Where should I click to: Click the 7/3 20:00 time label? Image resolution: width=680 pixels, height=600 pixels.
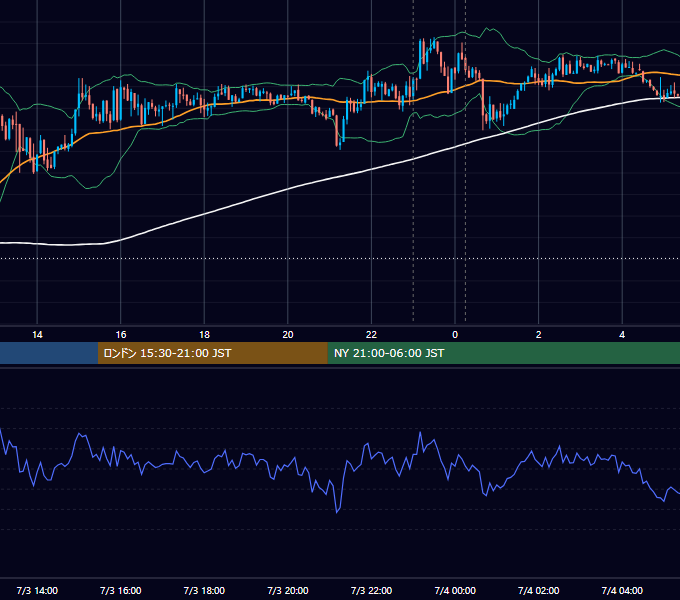[288, 590]
